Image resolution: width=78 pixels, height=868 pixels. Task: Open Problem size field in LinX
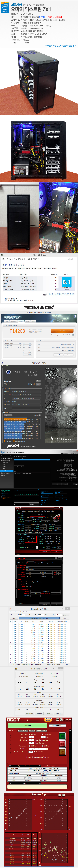pyautogui.click(x=21, y=615)
